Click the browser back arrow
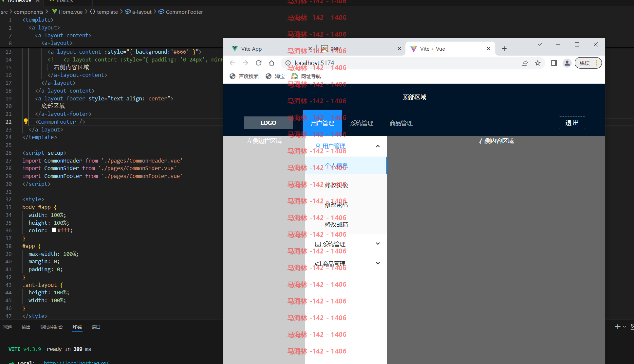Viewport: 634px width, 364px height. (233, 63)
